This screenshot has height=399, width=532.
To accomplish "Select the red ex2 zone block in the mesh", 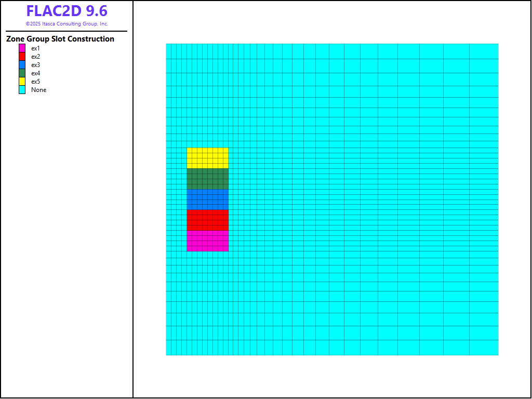I will pos(207,220).
